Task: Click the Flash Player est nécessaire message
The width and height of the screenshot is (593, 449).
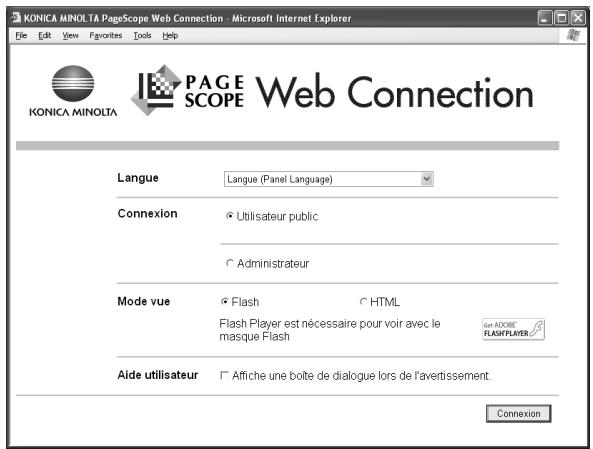Action: coord(329,330)
